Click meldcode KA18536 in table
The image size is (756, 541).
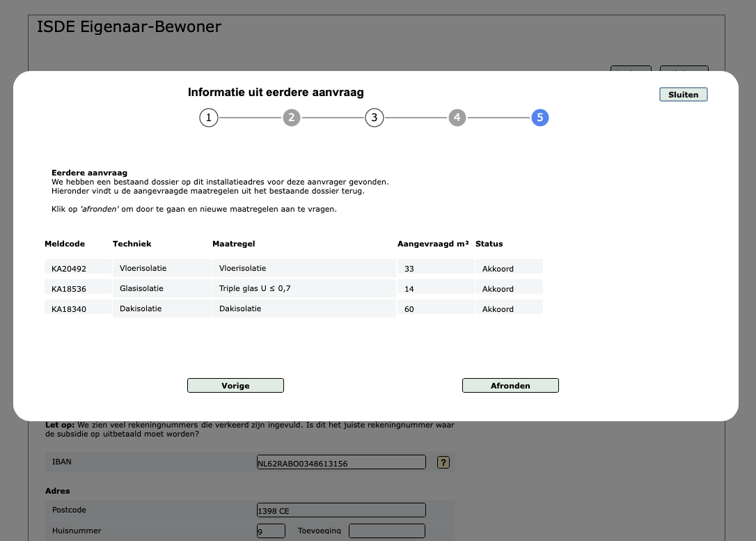[x=69, y=289]
